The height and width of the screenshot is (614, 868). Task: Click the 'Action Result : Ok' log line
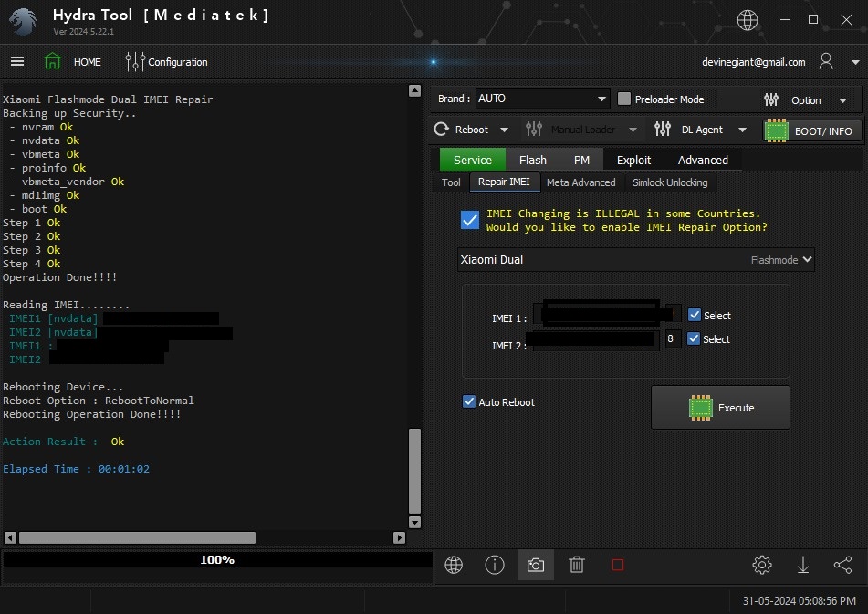click(x=63, y=442)
